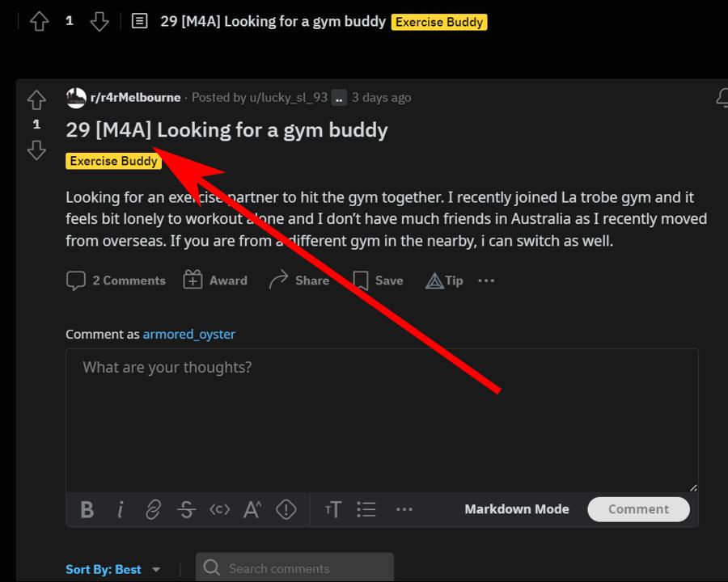Share the gym buddy post

pyautogui.click(x=298, y=280)
